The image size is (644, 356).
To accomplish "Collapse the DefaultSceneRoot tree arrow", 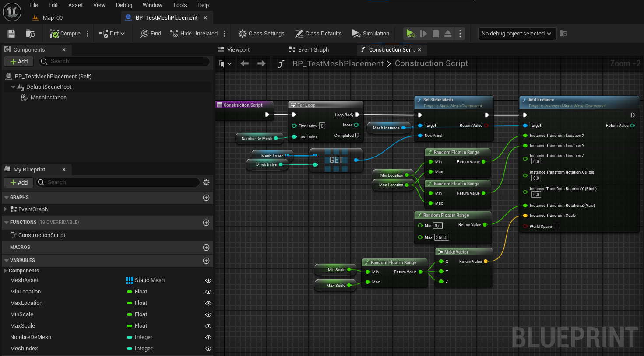I will click(x=13, y=87).
